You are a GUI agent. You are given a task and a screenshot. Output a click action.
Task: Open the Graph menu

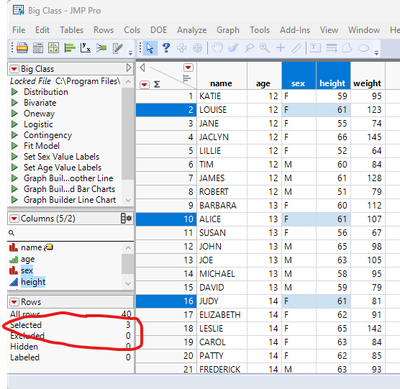coord(228,30)
